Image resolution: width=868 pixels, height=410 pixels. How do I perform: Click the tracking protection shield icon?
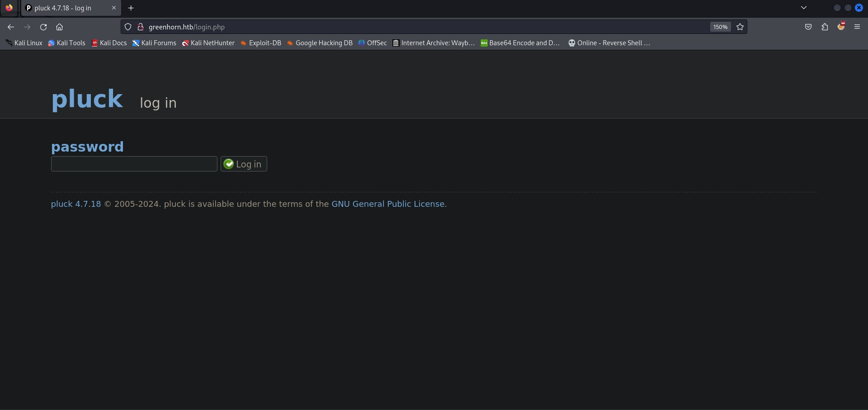(x=128, y=27)
